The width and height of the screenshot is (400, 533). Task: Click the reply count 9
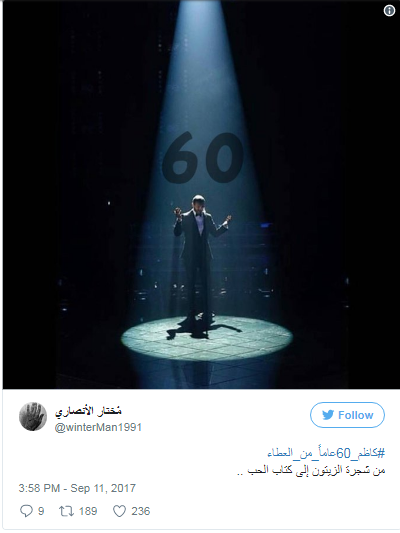coord(41,511)
